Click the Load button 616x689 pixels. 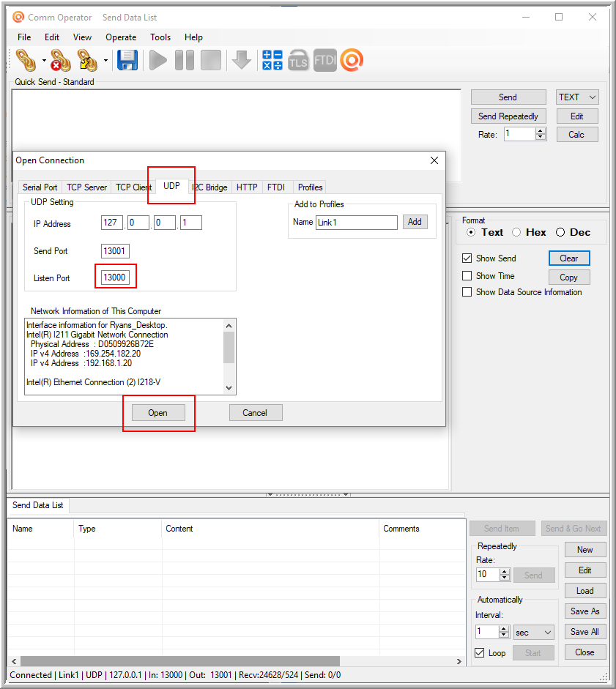point(585,591)
